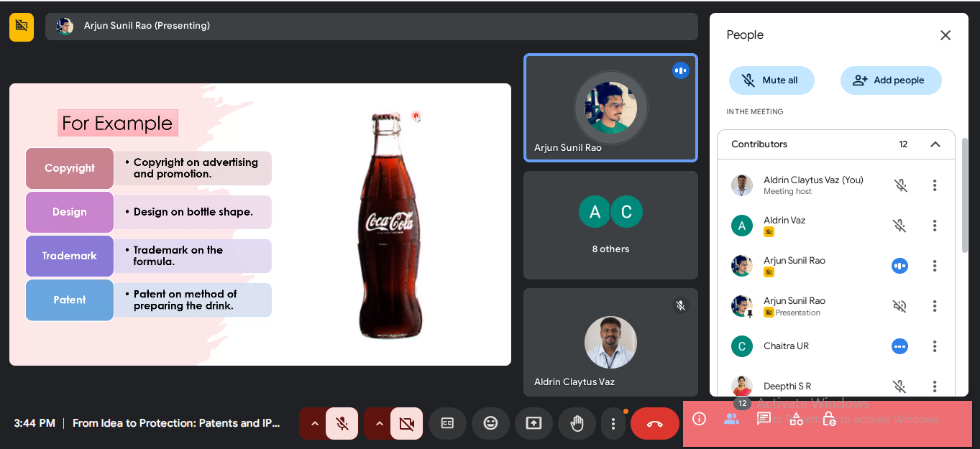Click muted mic icon for Deepthi S R
Image resolution: width=980 pixels, height=449 pixels.
tap(899, 386)
